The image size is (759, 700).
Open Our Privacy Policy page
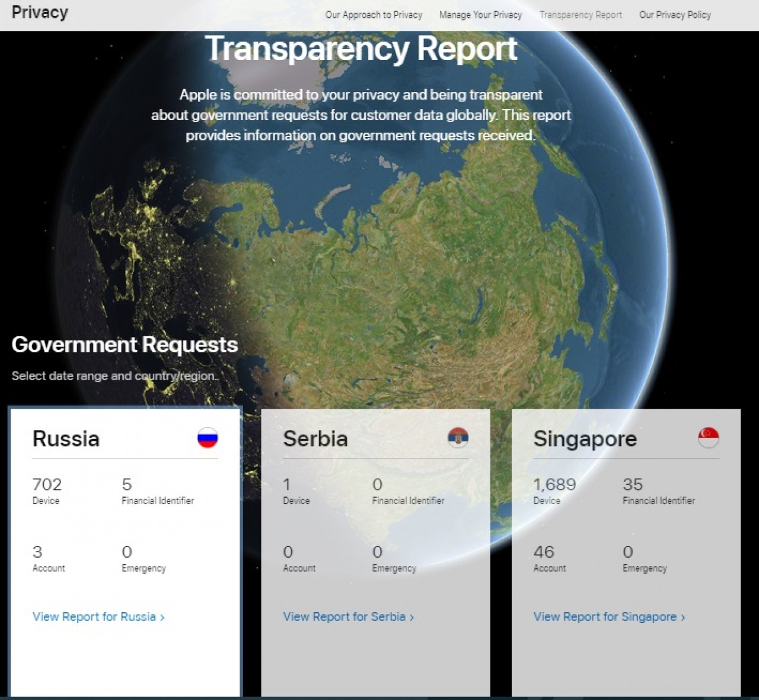point(675,15)
